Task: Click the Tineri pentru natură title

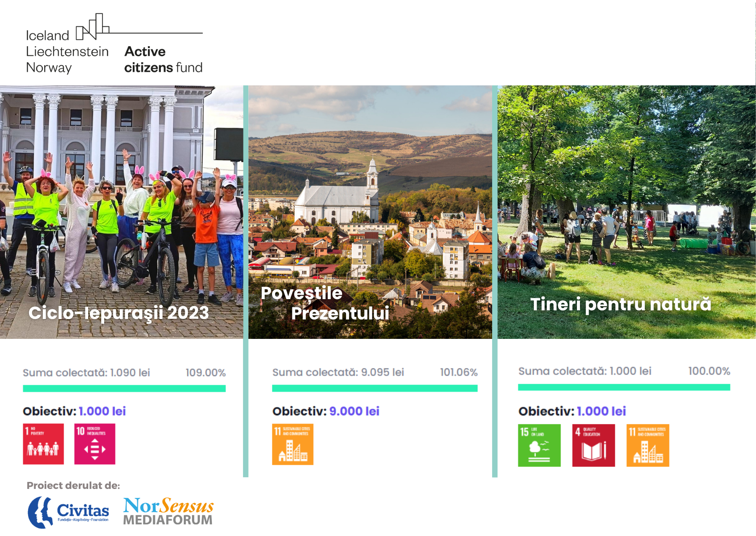Action: pyautogui.click(x=621, y=304)
